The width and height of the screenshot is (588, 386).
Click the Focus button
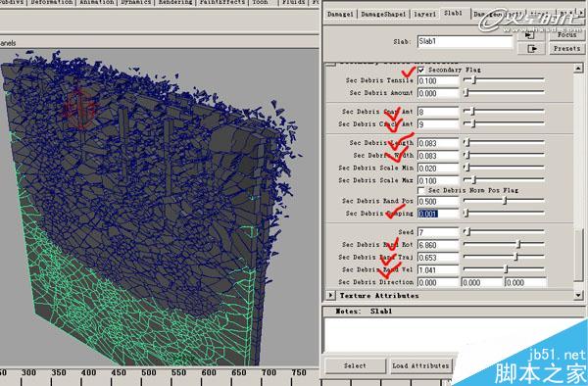566,35
